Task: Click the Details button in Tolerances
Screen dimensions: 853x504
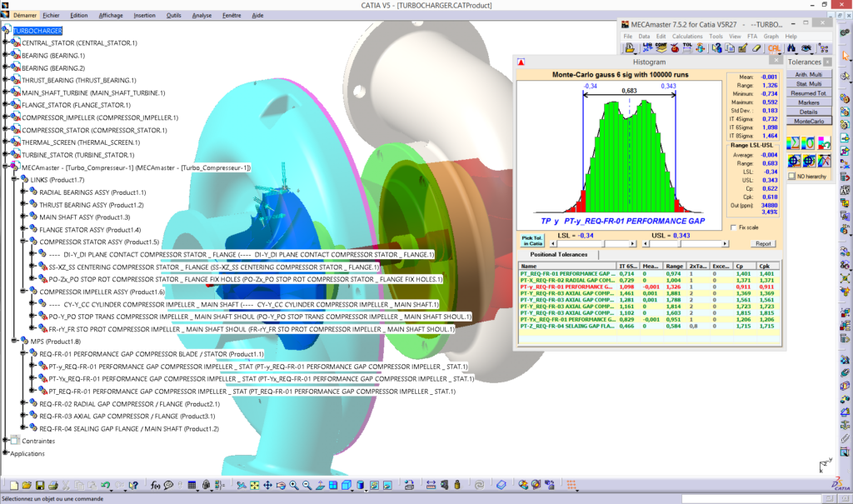Action: pyautogui.click(x=809, y=112)
